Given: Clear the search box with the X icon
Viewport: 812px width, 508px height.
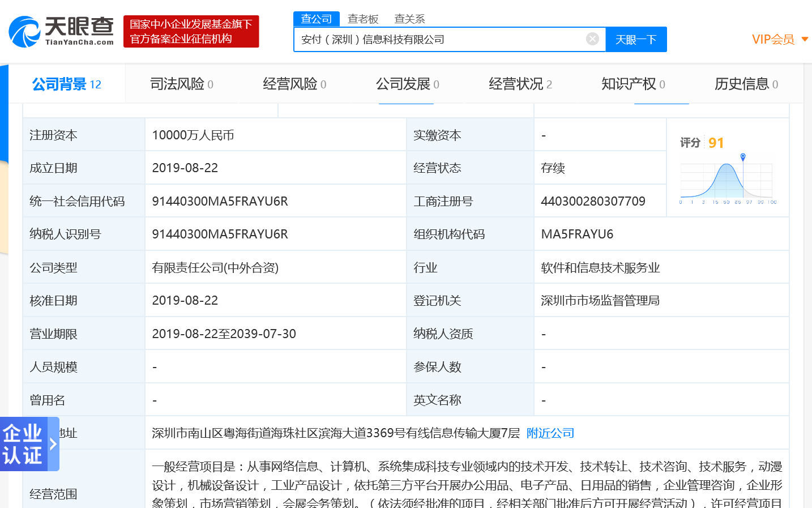Looking at the screenshot, I should 592,39.
